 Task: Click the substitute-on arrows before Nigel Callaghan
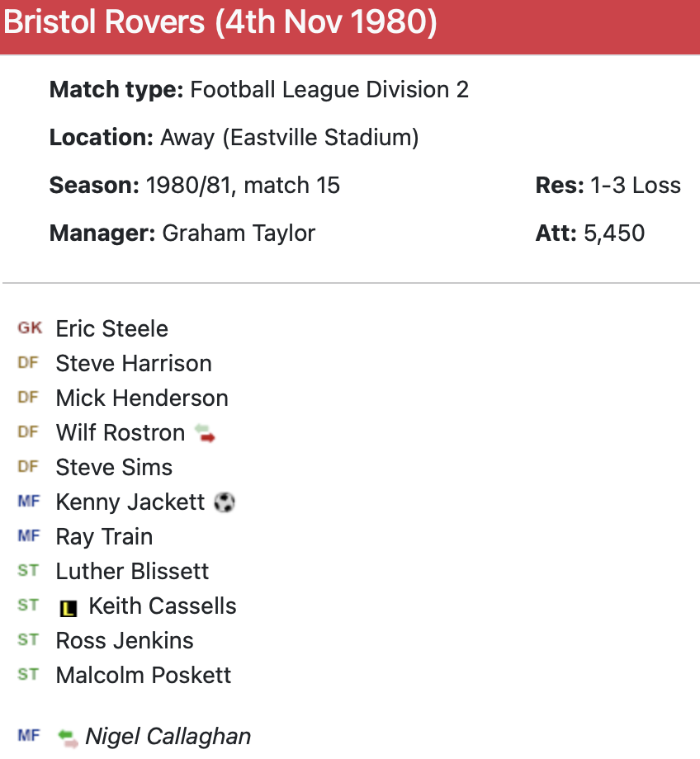[68, 737]
